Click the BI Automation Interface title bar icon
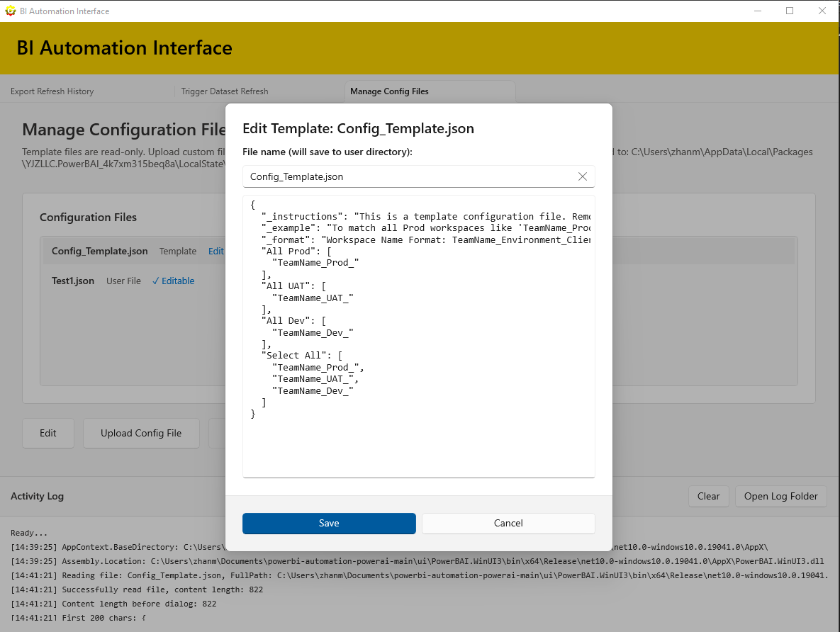The height and width of the screenshot is (632, 840). (10, 11)
